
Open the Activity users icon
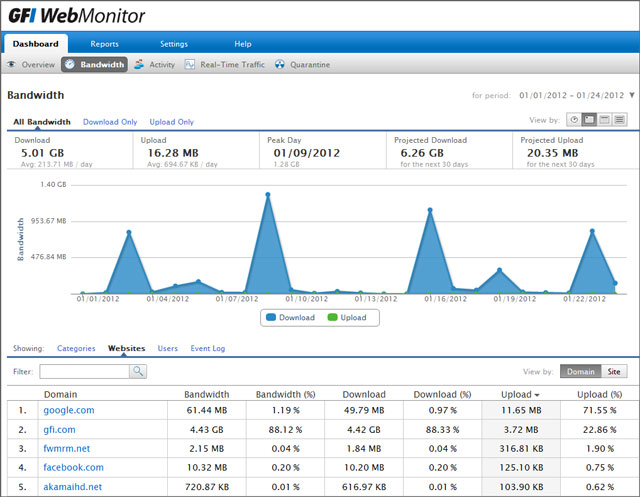point(139,65)
